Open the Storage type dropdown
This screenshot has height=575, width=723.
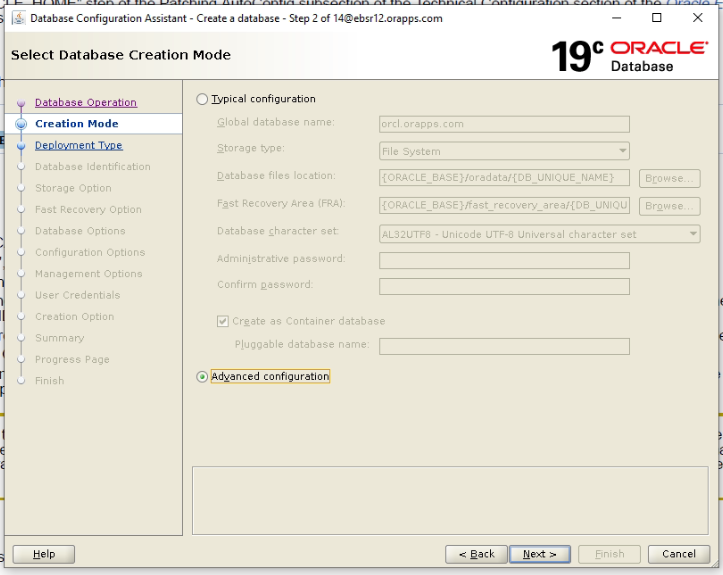[504, 151]
